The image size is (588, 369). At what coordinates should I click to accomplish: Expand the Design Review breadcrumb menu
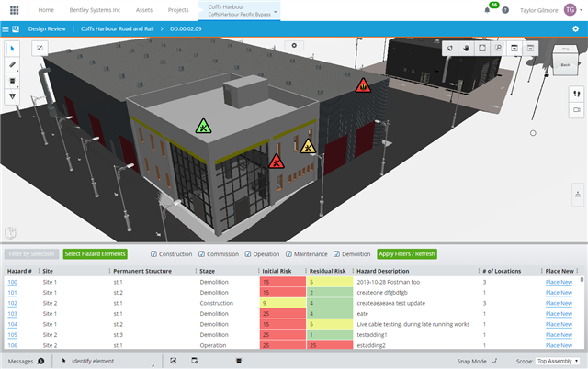click(50, 28)
